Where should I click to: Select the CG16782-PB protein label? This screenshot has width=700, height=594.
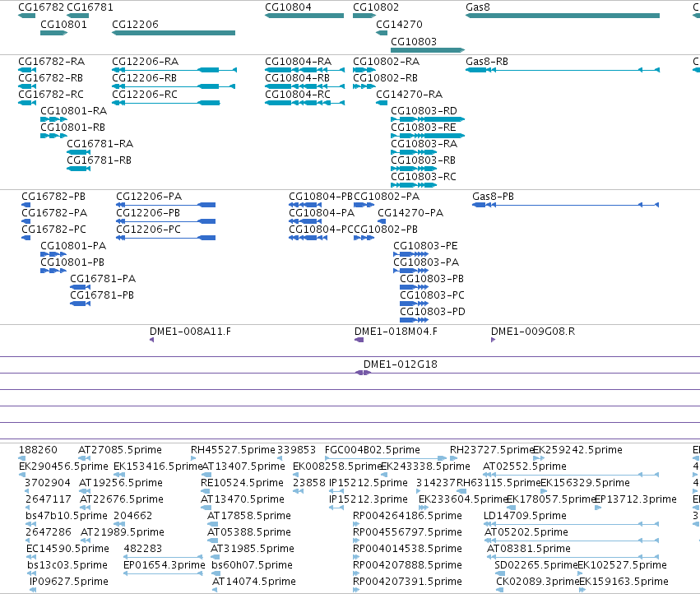(53, 197)
